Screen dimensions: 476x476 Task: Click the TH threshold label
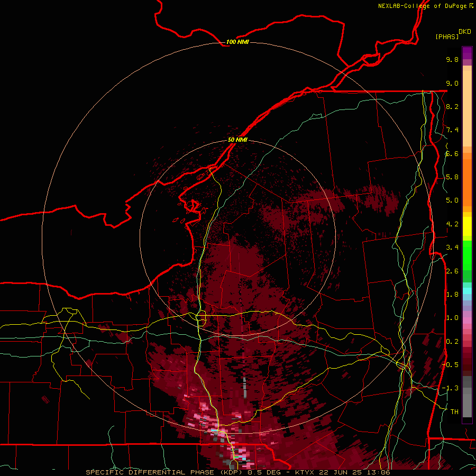pos(454,412)
